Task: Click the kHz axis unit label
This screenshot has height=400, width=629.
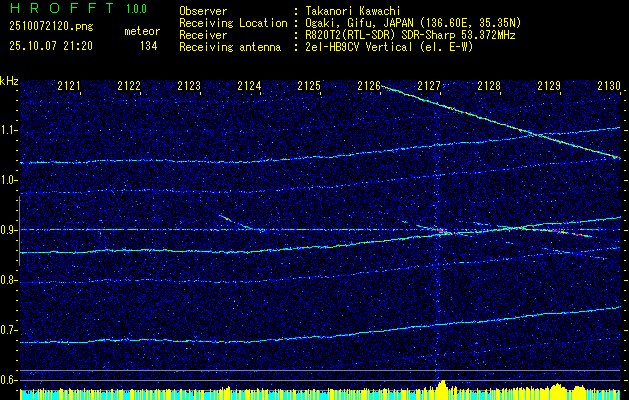Action: coord(10,81)
